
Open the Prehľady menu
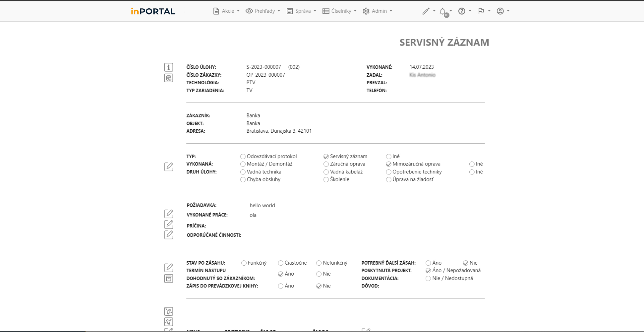[263, 11]
